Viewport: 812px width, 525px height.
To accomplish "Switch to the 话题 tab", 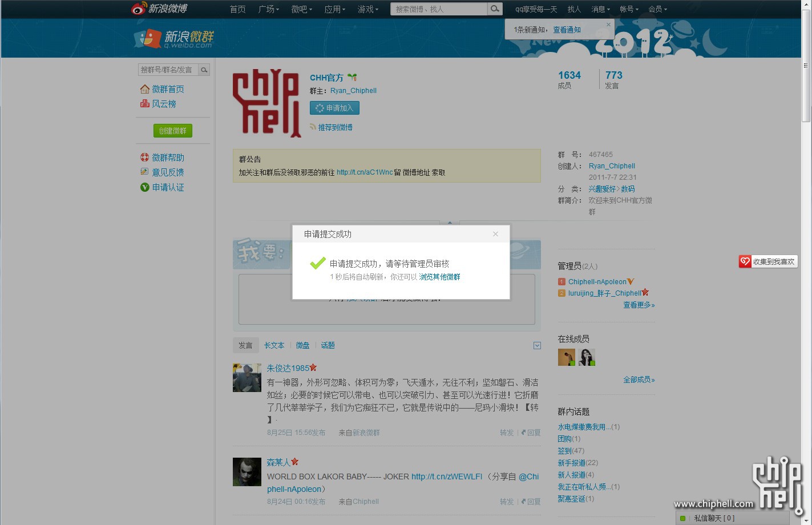I will click(328, 345).
